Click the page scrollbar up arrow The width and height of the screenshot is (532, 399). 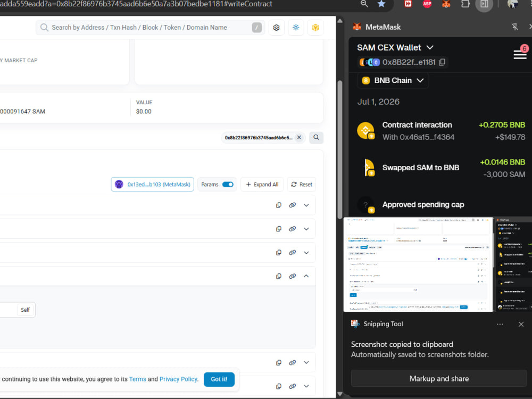(339, 21)
